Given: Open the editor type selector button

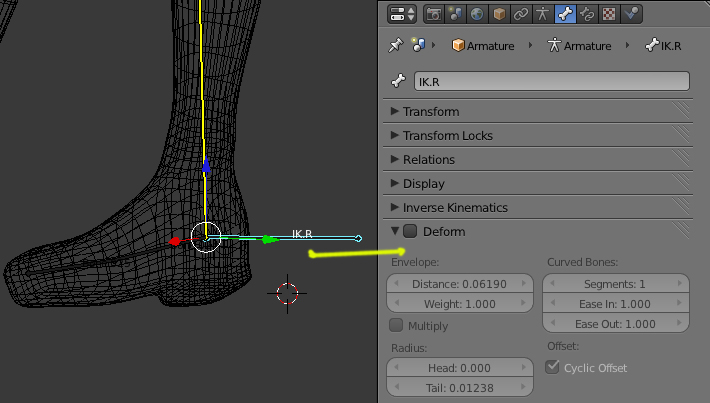Looking at the screenshot, I should click(x=402, y=14).
